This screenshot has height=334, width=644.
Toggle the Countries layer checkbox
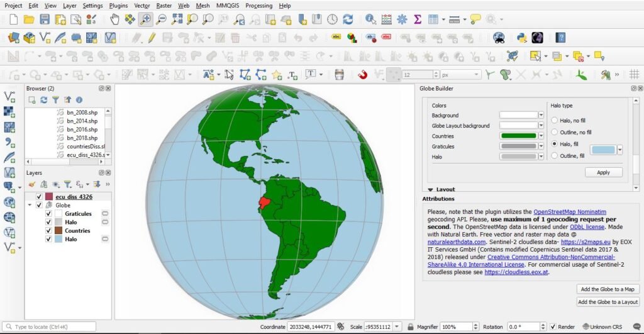[48, 231]
